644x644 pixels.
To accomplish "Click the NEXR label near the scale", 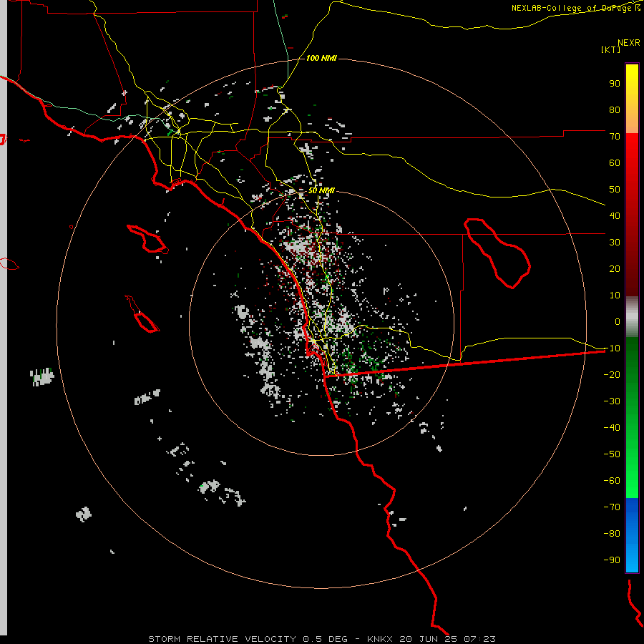I will click(629, 43).
